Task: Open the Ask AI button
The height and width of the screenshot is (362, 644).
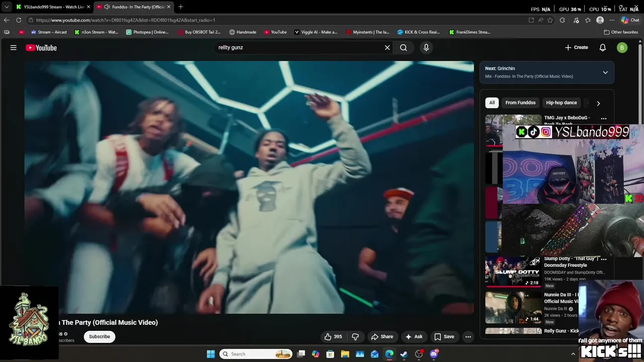Action: 414,337
